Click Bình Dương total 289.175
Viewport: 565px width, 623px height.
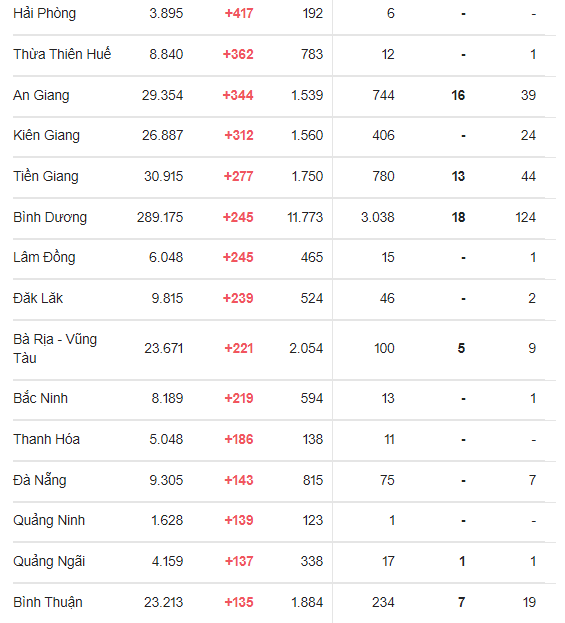point(160,217)
